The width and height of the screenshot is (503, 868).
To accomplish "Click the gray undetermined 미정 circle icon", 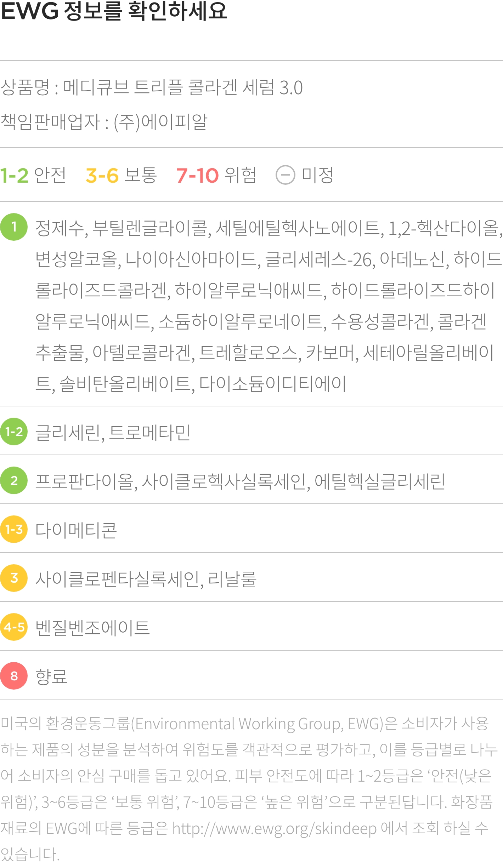I will point(286,175).
